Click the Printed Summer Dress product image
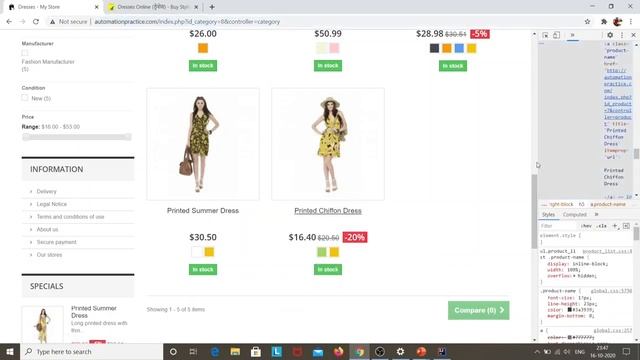The image size is (640, 360). pyautogui.click(x=203, y=144)
